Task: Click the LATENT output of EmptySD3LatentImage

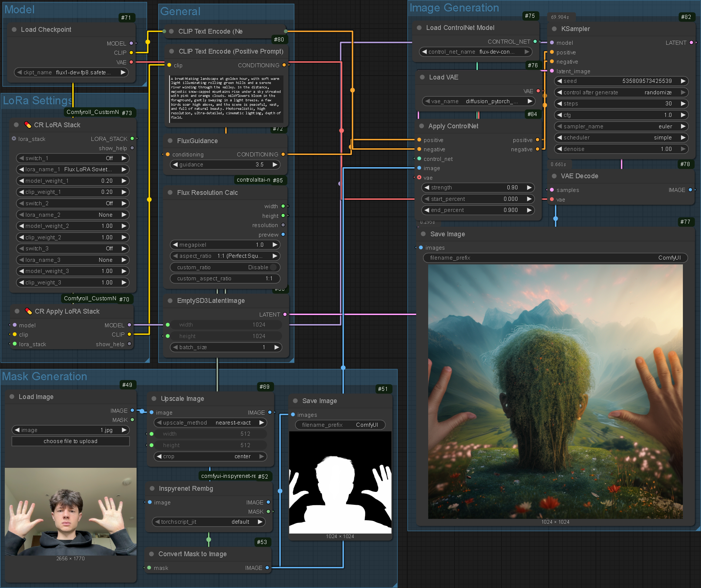Action: coord(285,315)
